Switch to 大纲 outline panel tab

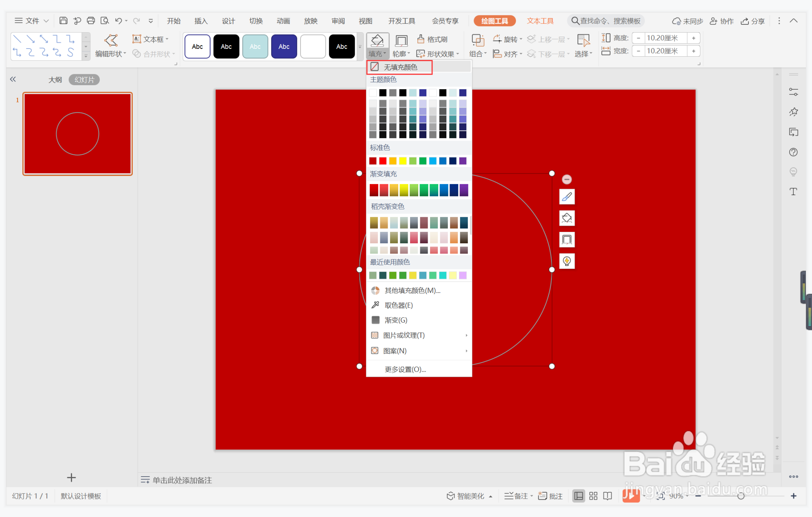point(55,79)
